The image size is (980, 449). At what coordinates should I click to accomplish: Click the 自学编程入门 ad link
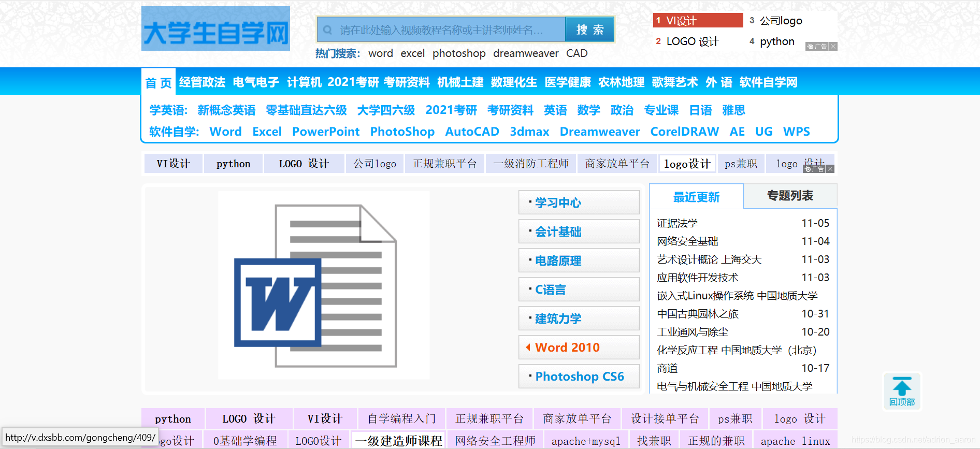[x=402, y=418]
